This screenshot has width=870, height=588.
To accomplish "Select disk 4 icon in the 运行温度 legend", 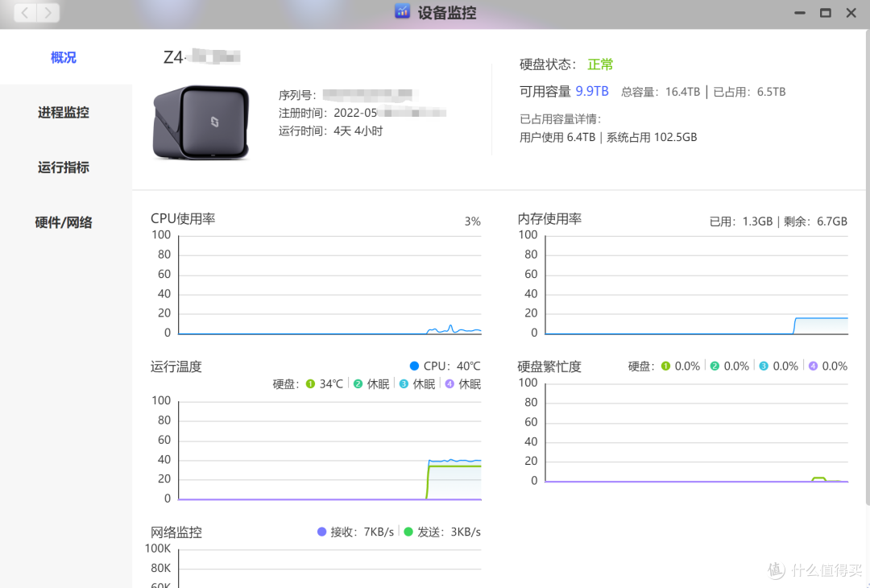I will pyautogui.click(x=449, y=384).
